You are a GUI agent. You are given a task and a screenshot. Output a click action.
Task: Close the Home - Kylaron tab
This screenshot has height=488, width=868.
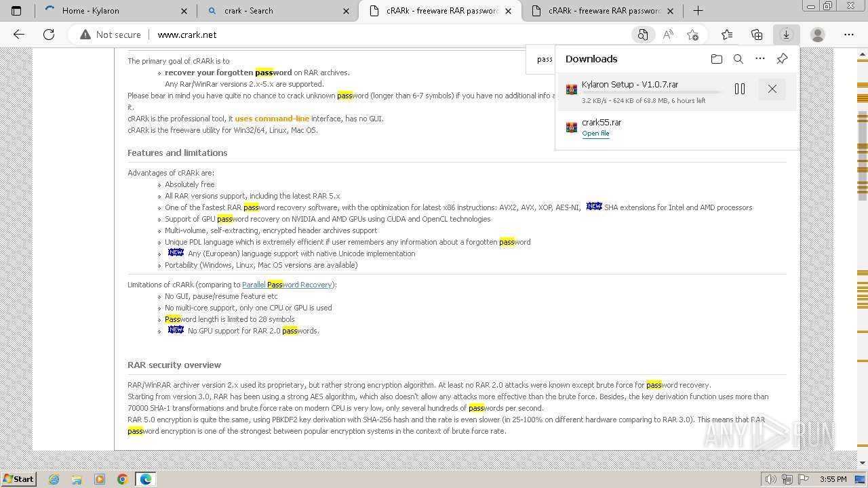point(184,11)
